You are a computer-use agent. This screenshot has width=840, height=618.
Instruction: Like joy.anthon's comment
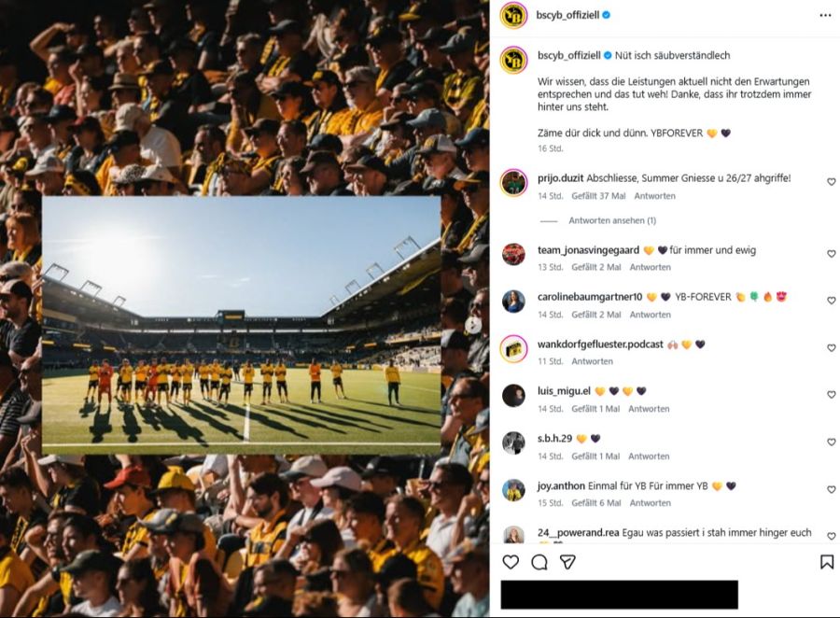[x=832, y=489]
